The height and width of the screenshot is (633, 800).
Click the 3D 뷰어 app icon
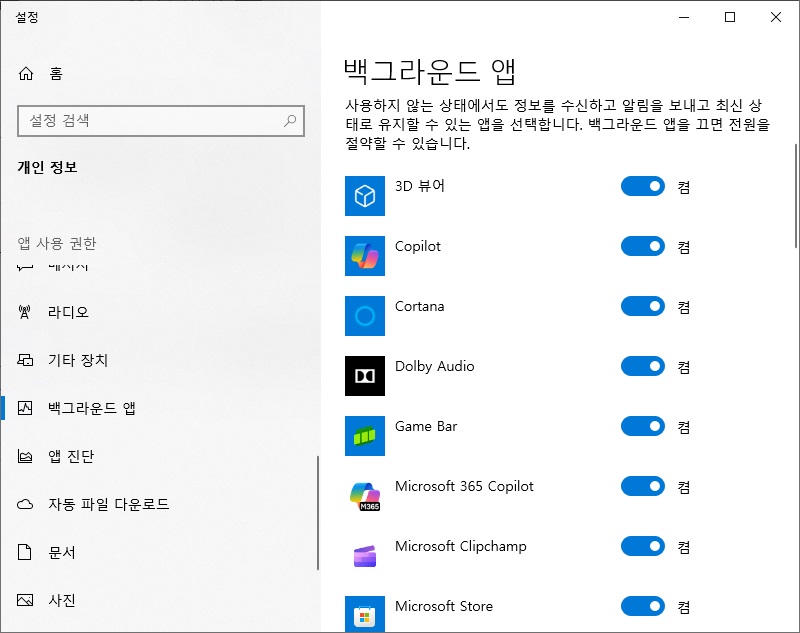(365, 196)
